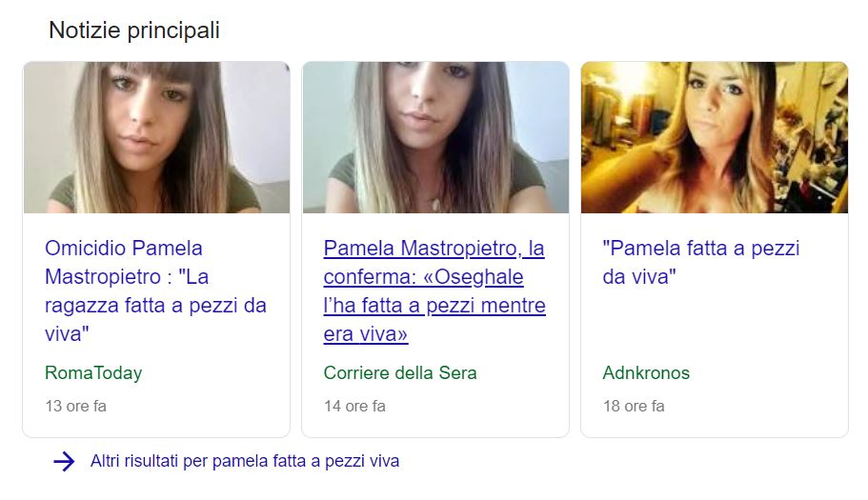The image size is (868, 500).
Task: Click the arrow icon beside Altri risultati
Action: (x=64, y=461)
